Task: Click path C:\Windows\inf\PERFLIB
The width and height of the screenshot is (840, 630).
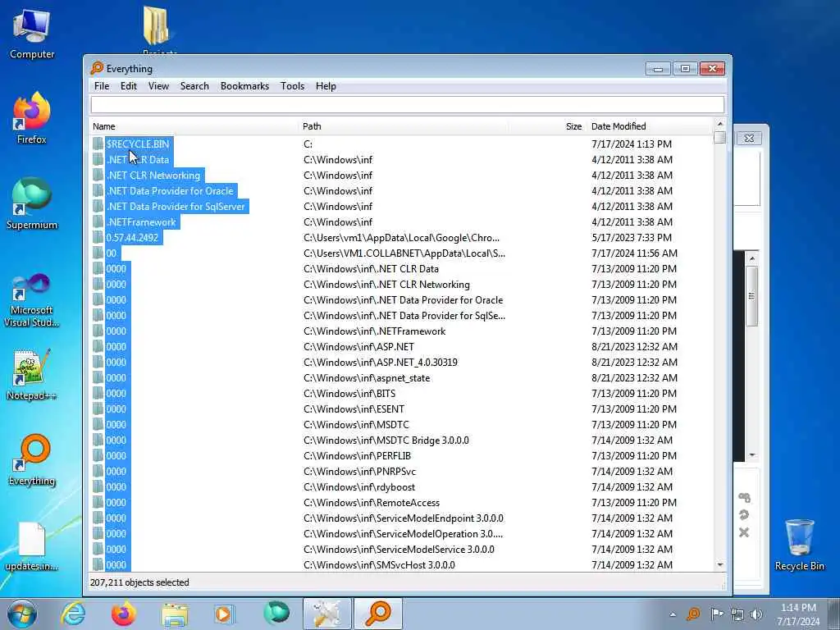Action: pyautogui.click(x=358, y=456)
